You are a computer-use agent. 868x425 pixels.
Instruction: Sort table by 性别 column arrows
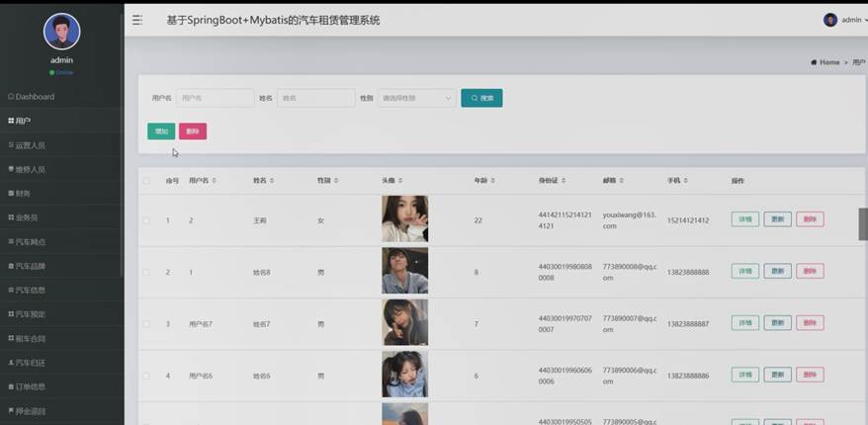(x=336, y=181)
